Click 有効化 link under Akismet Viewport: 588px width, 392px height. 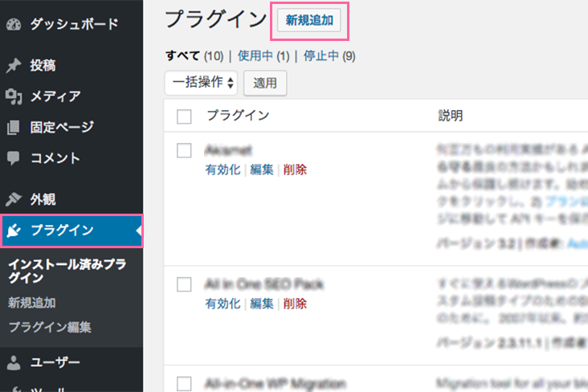click(x=223, y=169)
